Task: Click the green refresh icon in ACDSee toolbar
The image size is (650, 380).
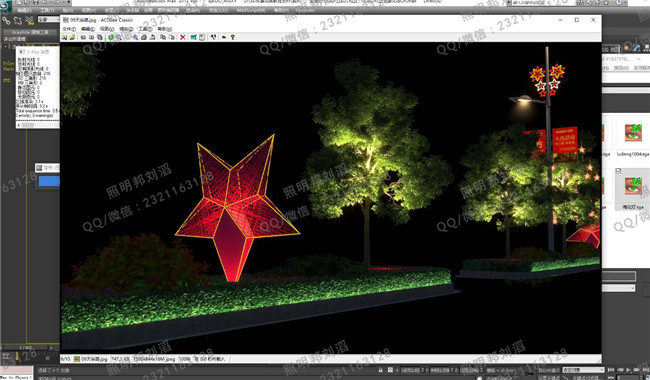Action: 111,37
